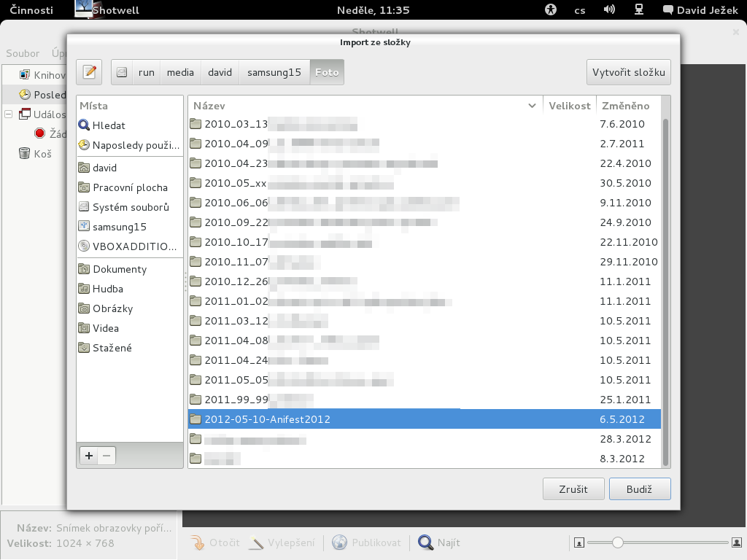
Task: Open the network icon in top bar
Action: (639, 9)
